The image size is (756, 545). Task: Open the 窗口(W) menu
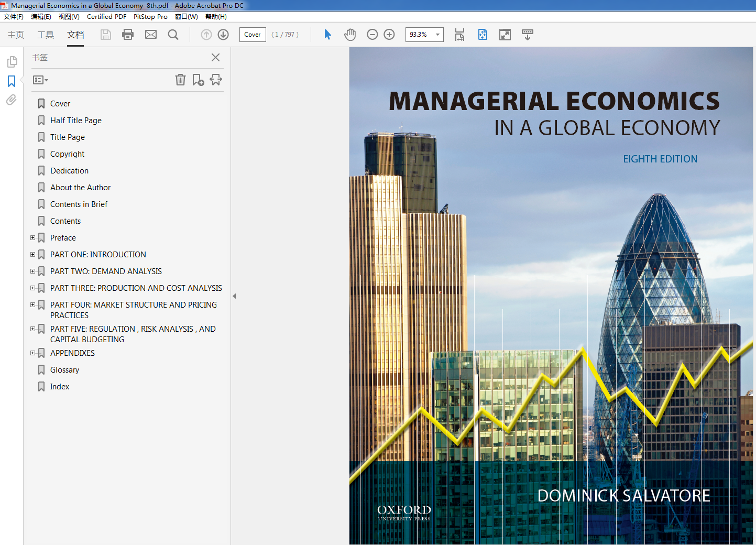187,17
